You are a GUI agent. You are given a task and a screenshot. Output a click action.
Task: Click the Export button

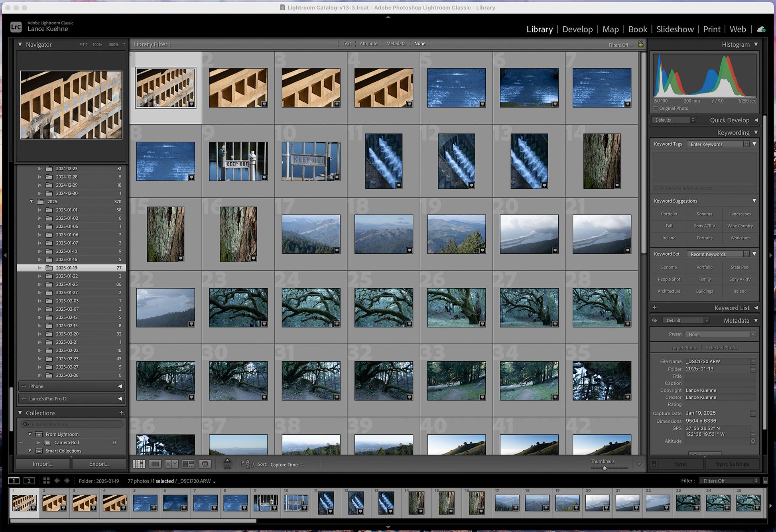coord(99,464)
